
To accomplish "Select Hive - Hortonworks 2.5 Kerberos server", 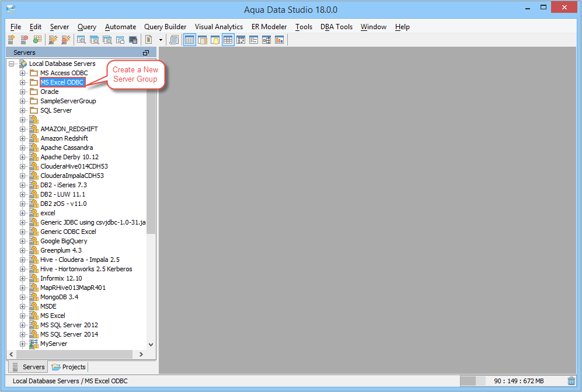I will click(86, 269).
